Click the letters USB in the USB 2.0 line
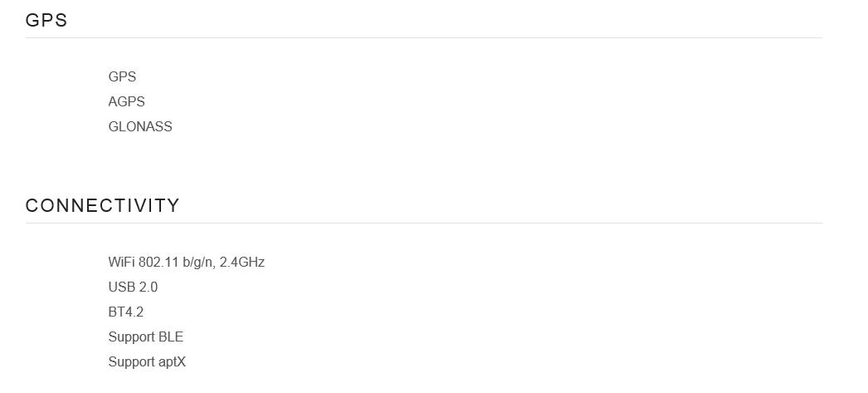 pos(121,287)
